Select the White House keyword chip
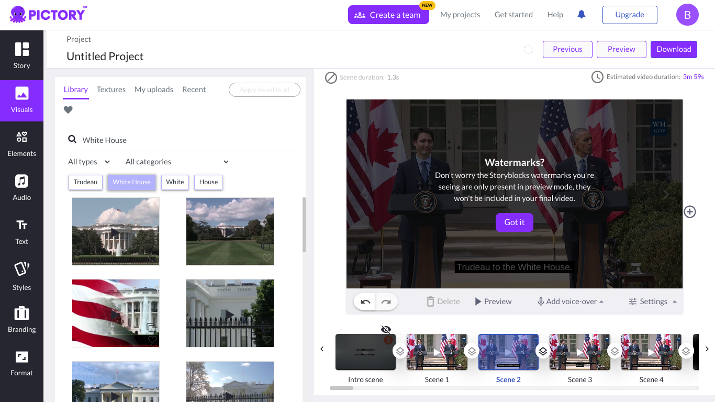This screenshot has height=402, width=715. click(131, 182)
